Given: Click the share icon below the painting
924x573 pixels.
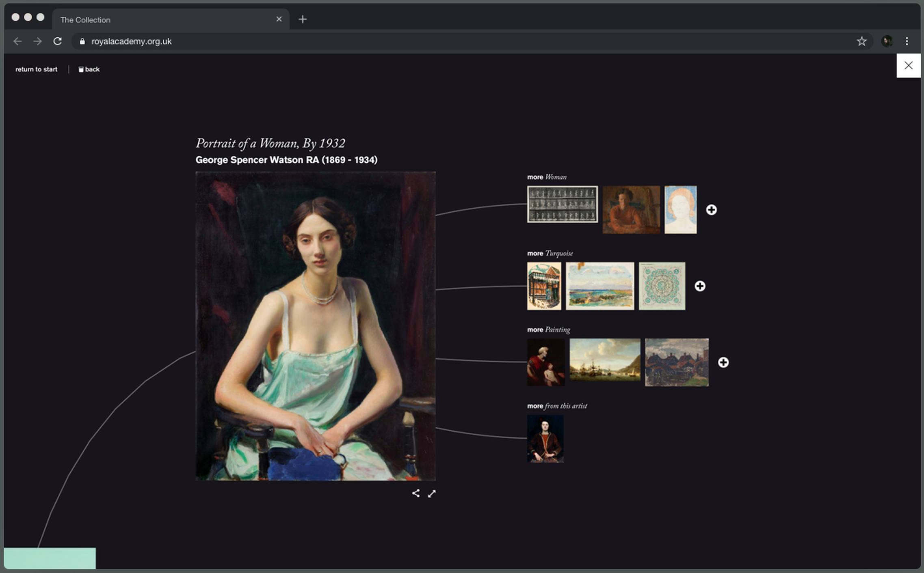Looking at the screenshot, I should 415,493.
